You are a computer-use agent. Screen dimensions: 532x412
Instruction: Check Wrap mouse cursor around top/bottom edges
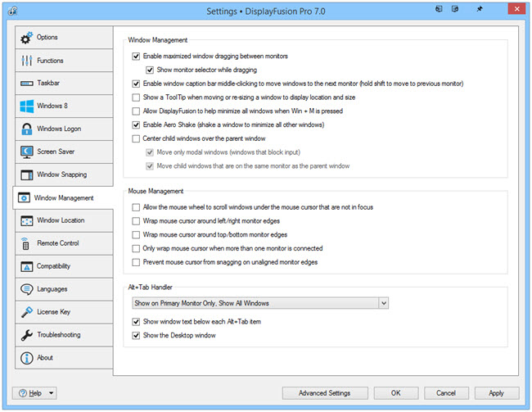point(136,235)
